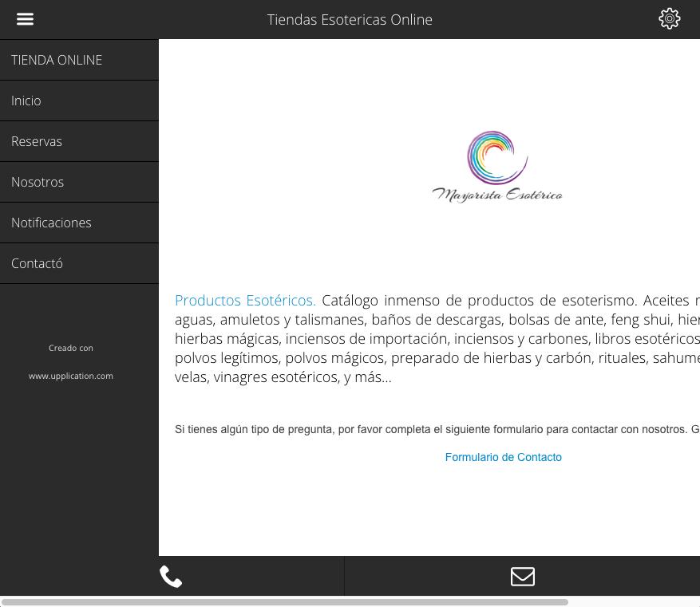The image size is (700, 607).
Task: Open settings via the gear icon
Action: [x=669, y=18]
